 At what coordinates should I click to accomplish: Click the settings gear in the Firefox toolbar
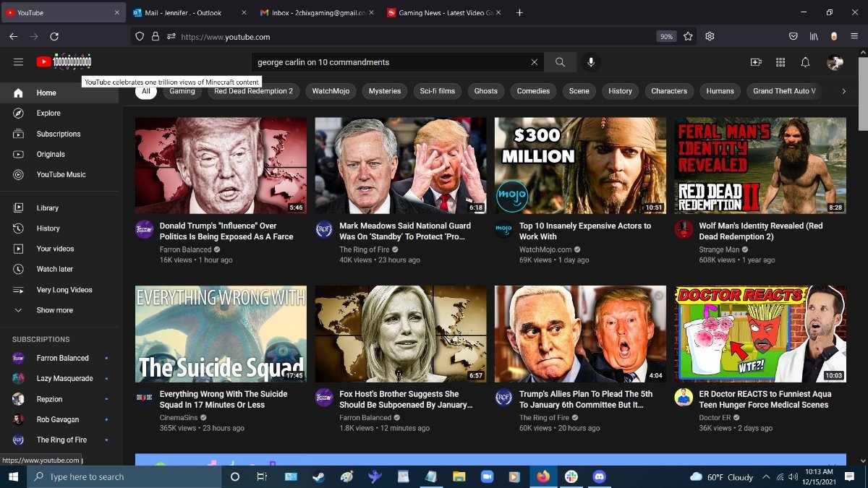click(710, 36)
